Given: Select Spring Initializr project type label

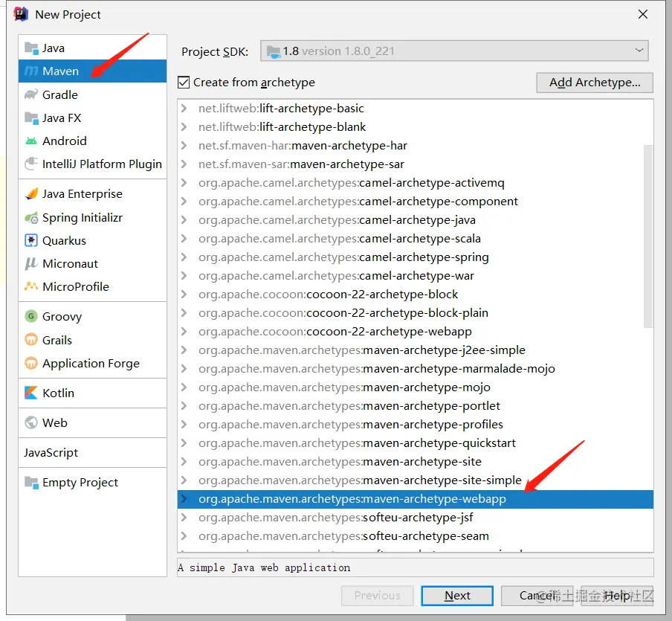Looking at the screenshot, I should [x=83, y=218].
